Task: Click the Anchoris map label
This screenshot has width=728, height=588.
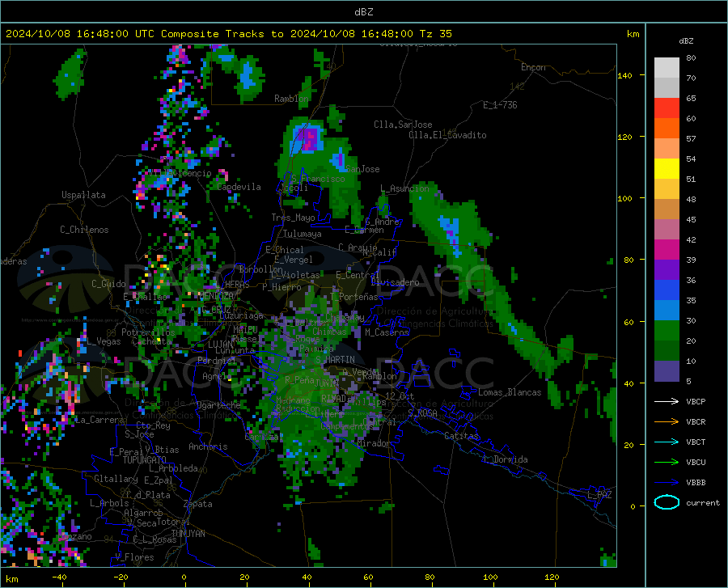Action: coord(208,446)
